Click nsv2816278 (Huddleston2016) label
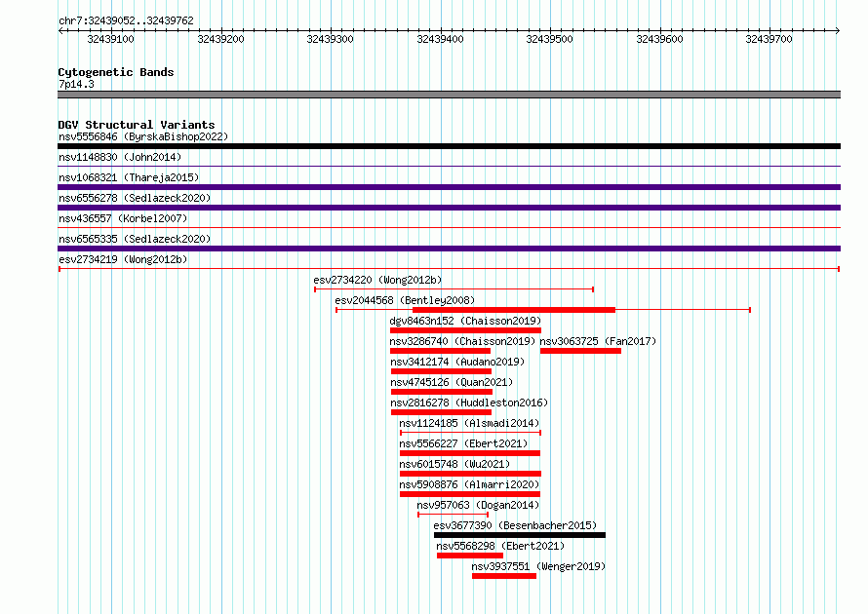Image resolution: width=868 pixels, height=614 pixels. (469, 403)
